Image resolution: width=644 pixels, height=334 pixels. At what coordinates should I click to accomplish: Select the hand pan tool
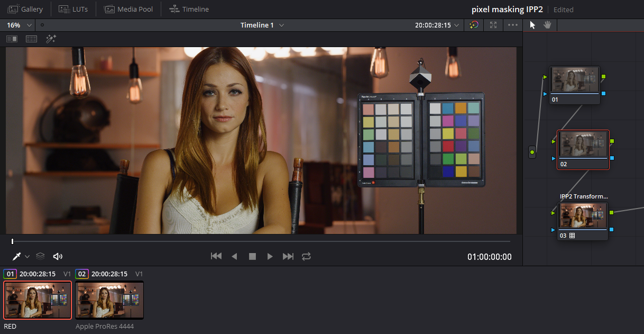(x=547, y=25)
